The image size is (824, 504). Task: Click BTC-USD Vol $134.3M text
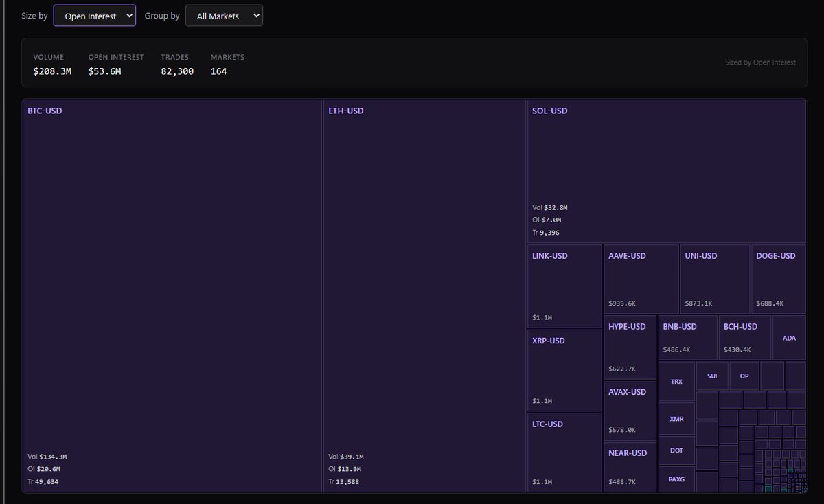point(47,457)
